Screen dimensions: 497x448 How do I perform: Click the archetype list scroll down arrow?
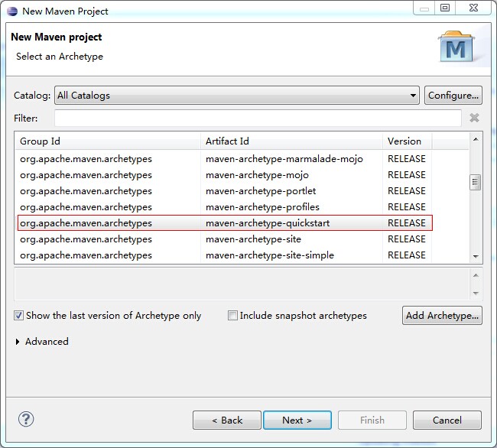(476, 256)
